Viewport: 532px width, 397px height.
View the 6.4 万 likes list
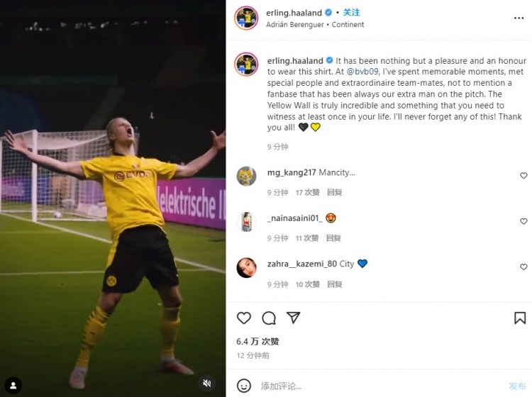click(x=257, y=342)
